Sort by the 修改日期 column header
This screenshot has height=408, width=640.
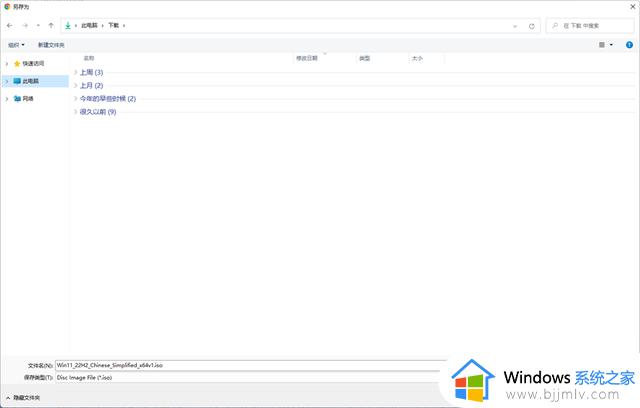click(307, 58)
